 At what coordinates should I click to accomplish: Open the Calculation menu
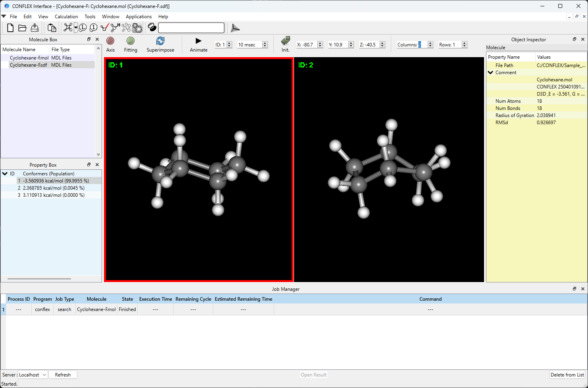click(x=66, y=17)
